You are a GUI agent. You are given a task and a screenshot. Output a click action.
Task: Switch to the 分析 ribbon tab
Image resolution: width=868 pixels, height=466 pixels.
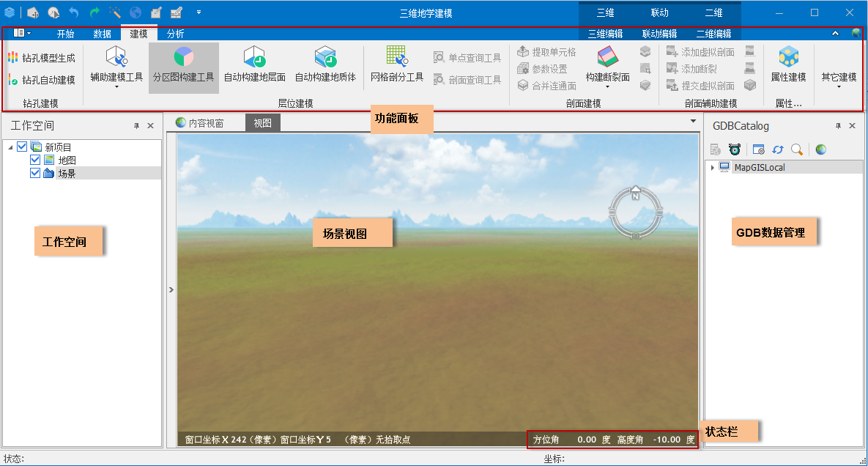coord(175,34)
